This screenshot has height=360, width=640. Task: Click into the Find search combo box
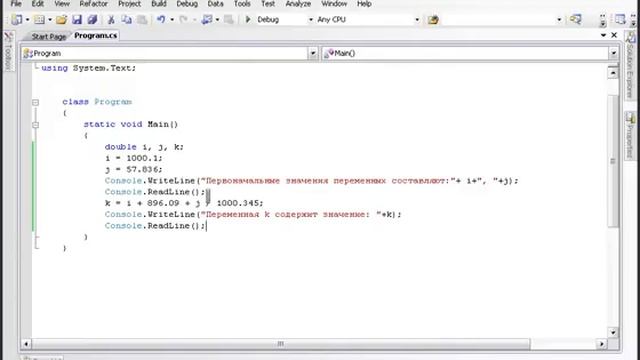499,20
